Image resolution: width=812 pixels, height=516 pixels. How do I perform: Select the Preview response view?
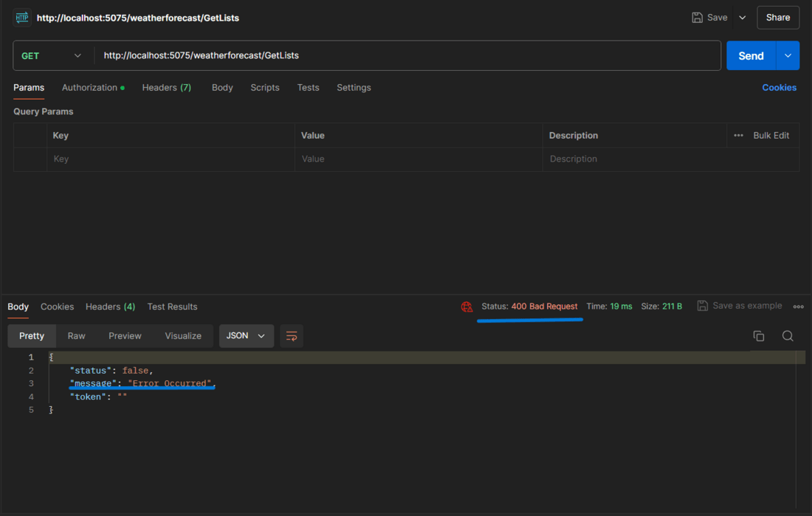click(125, 336)
